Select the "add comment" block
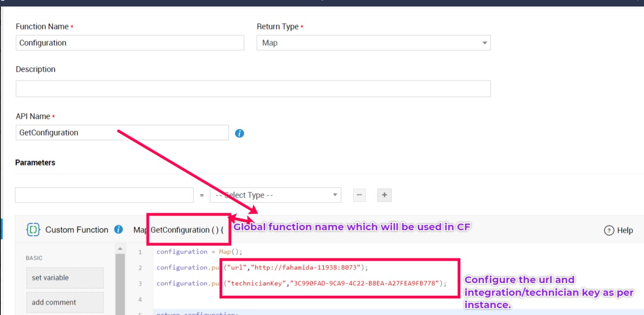Viewport: 644px width, 315px height. pyautogui.click(x=65, y=302)
